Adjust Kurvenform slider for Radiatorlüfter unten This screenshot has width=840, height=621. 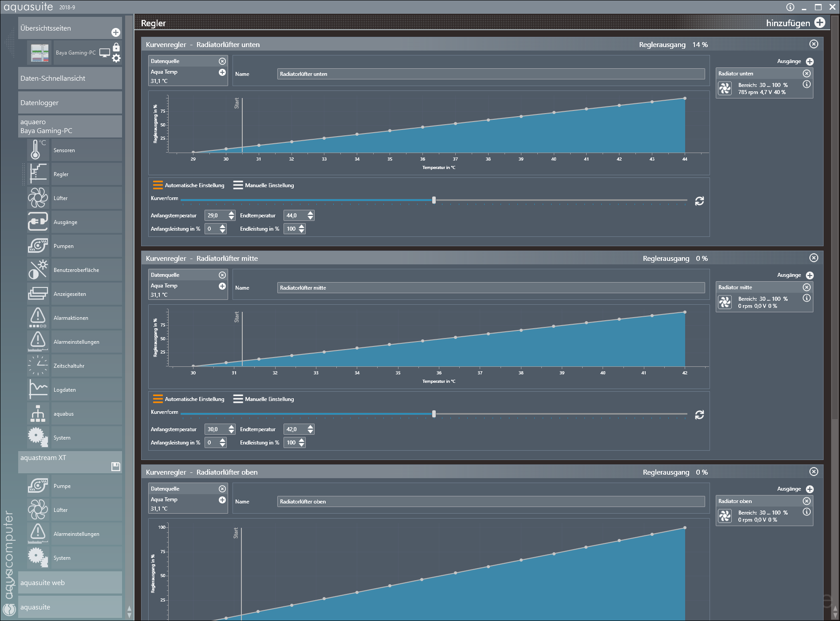(x=434, y=200)
